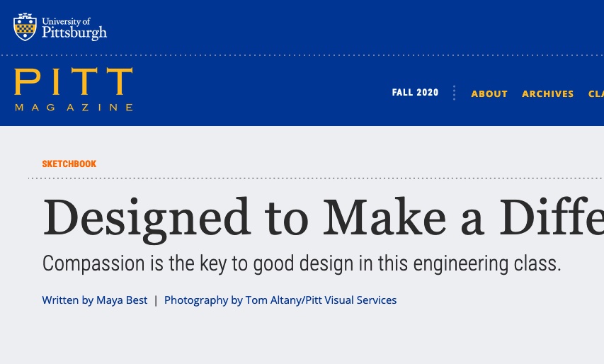
Task: Open the ABOUT menu item
Action: click(489, 94)
